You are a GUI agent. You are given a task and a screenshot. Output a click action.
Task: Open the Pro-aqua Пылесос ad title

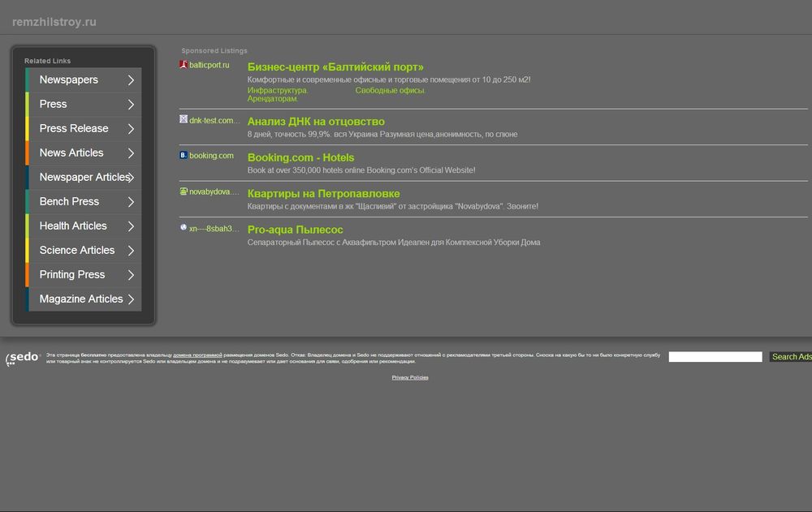296,230
